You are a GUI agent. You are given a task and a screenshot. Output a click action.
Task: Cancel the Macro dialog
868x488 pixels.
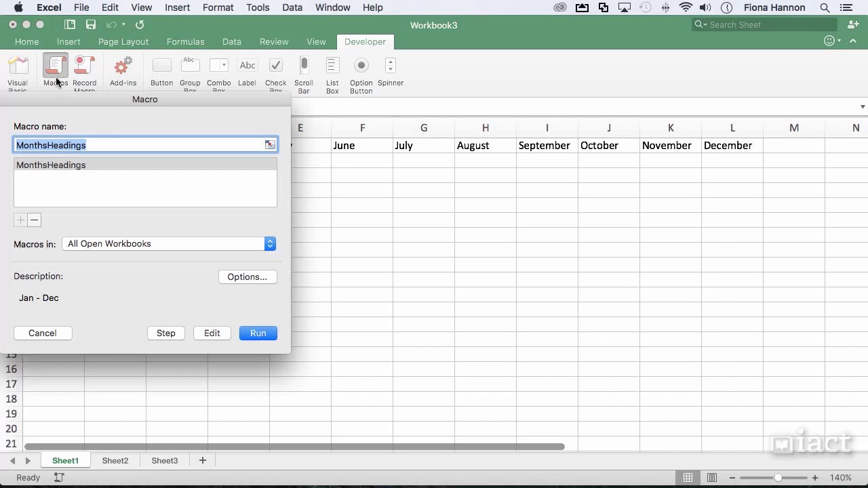[x=43, y=333]
